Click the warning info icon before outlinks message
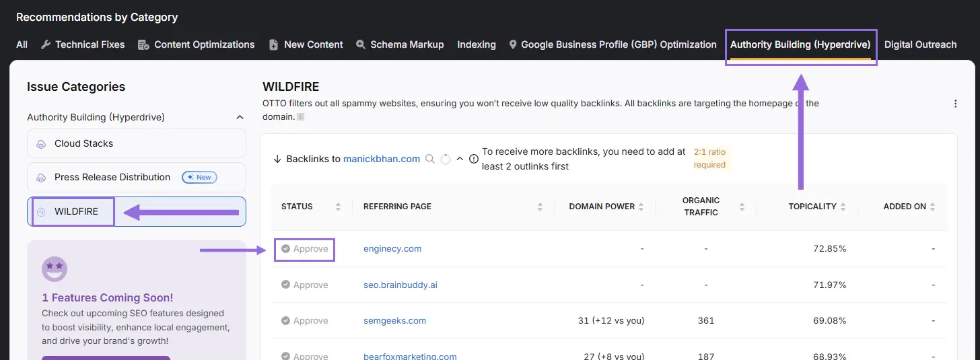This screenshot has width=980, height=360. [x=474, y=159]
